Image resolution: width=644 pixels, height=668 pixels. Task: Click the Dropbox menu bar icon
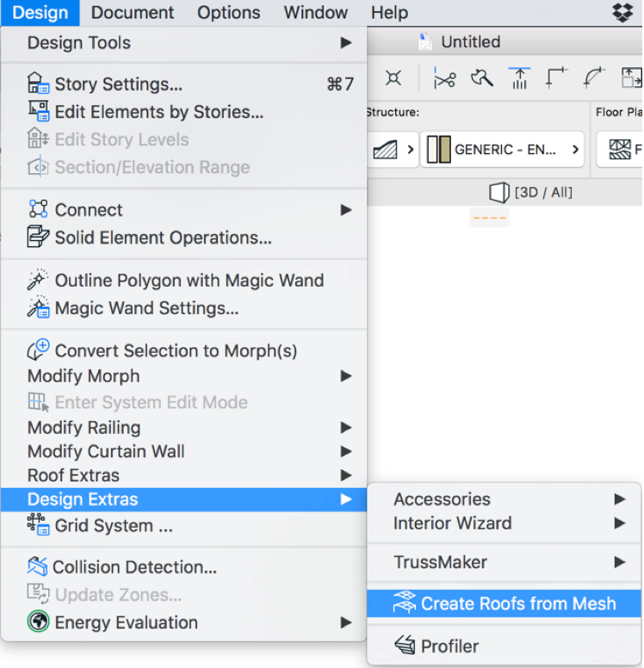[622, 12]
